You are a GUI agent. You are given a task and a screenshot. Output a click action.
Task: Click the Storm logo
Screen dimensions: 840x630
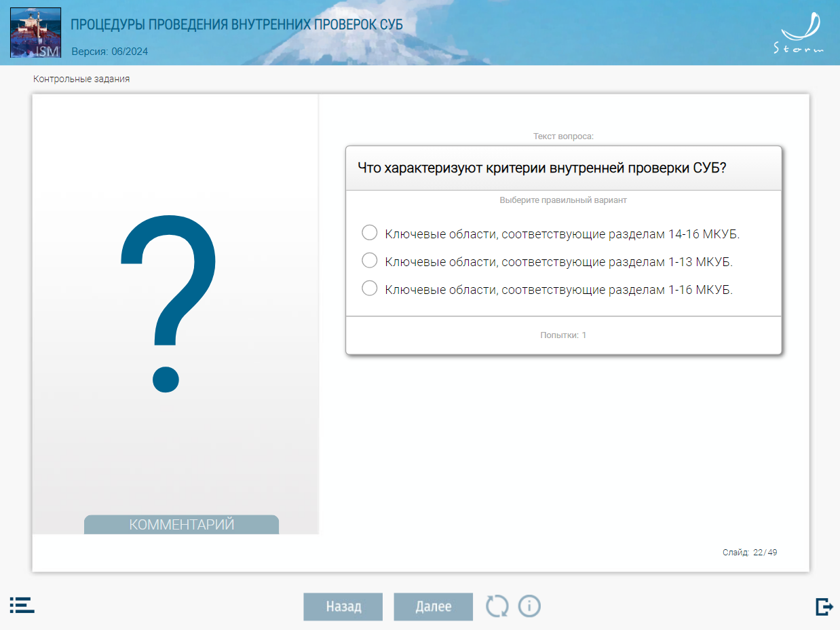click(799, 34)
